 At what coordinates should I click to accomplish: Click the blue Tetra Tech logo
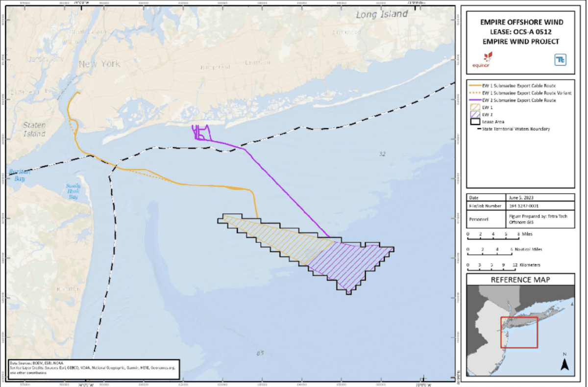point(560,60)
